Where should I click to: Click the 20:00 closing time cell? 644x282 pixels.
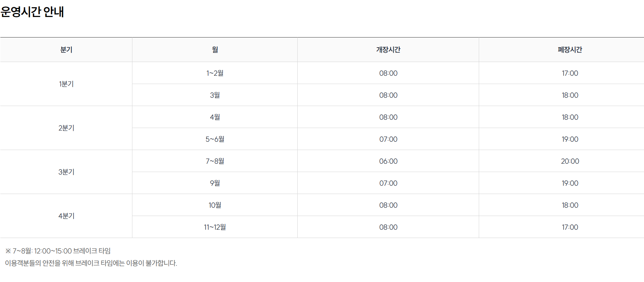tap(570, 161)
